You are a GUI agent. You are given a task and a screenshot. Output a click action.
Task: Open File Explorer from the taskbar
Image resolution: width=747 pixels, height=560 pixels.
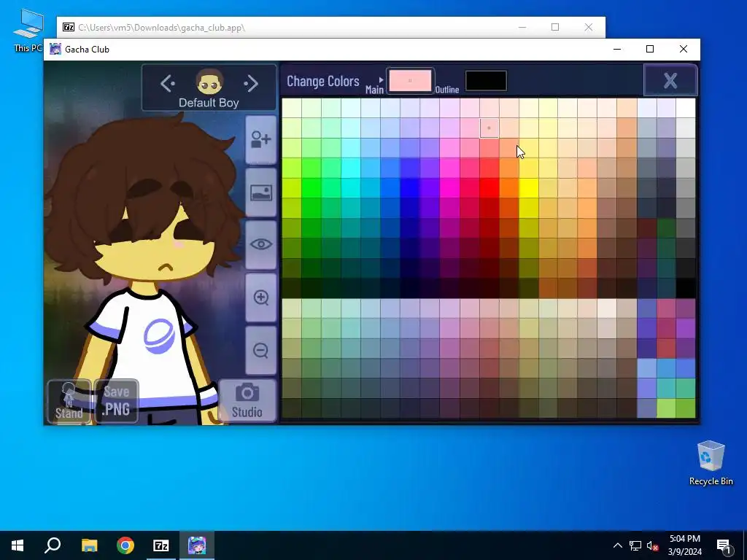pyautogui.click(x=89, y=545)
